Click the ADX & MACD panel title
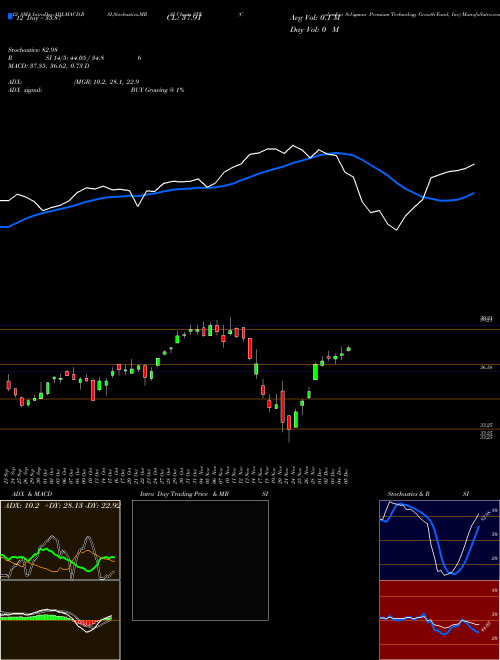The image size is (500, 660). (x=32, y=494)
